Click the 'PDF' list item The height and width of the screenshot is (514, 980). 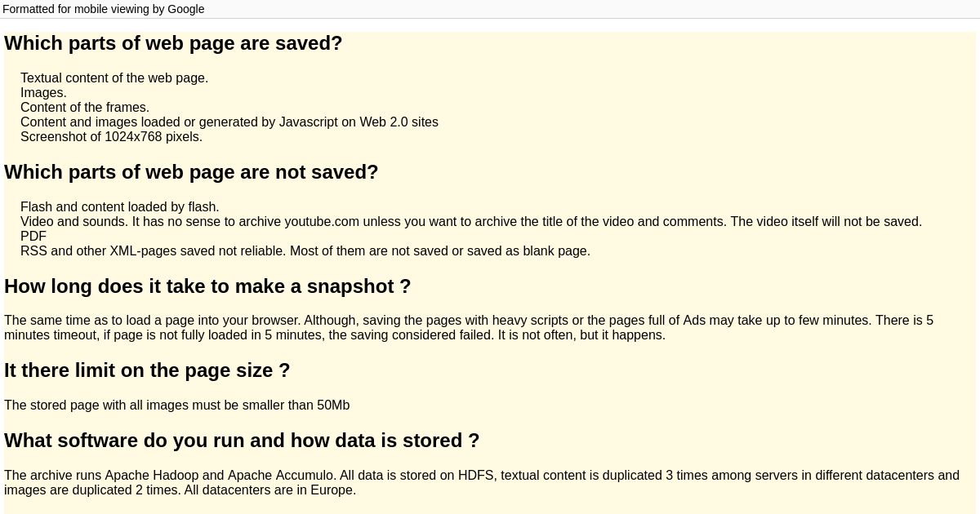[33, 237]
